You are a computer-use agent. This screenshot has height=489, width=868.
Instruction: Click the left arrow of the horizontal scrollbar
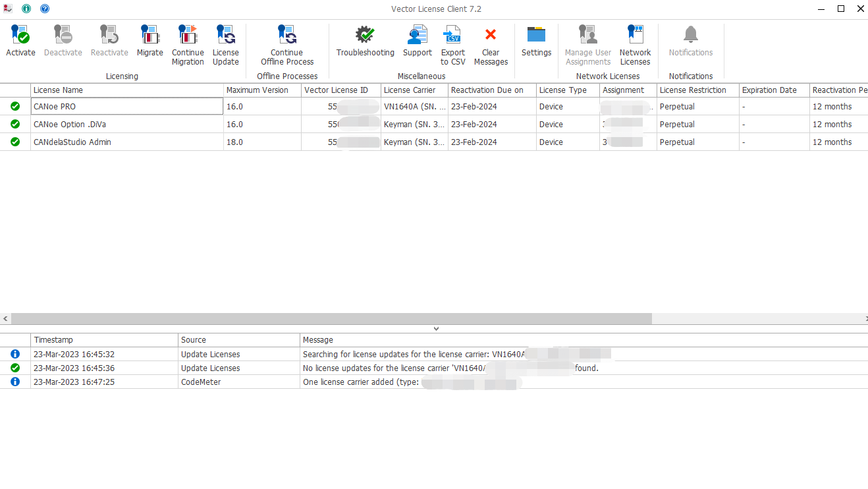[5, 318]
